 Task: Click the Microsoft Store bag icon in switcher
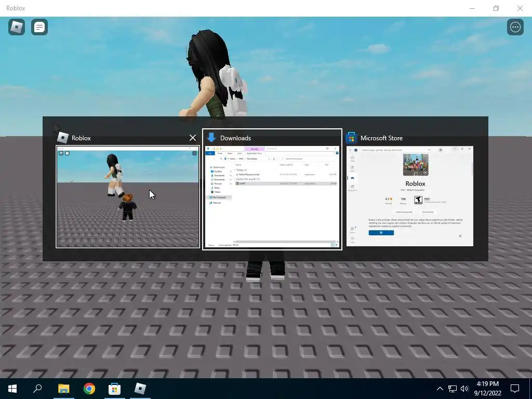(x=352, y=137)
